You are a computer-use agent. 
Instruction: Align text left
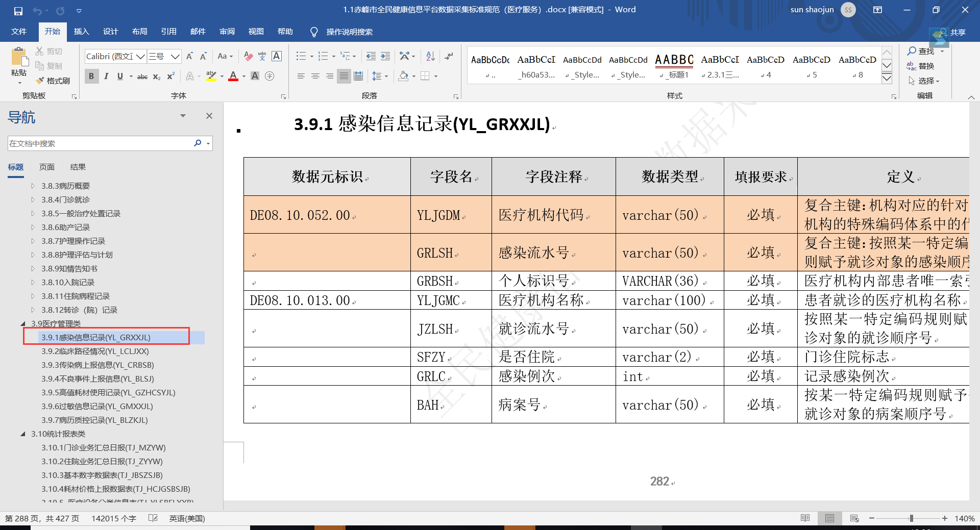pyautogui.click(x=301, y=76)
